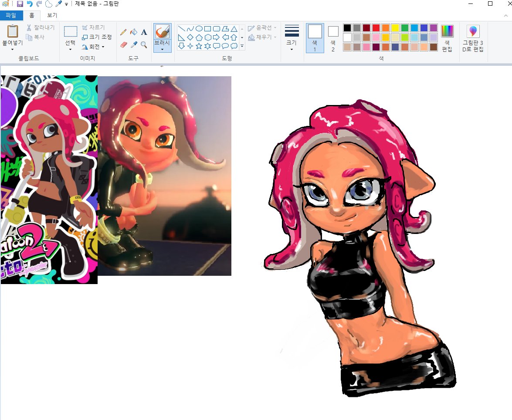Pick the yellow color swatch

(395, 28)
